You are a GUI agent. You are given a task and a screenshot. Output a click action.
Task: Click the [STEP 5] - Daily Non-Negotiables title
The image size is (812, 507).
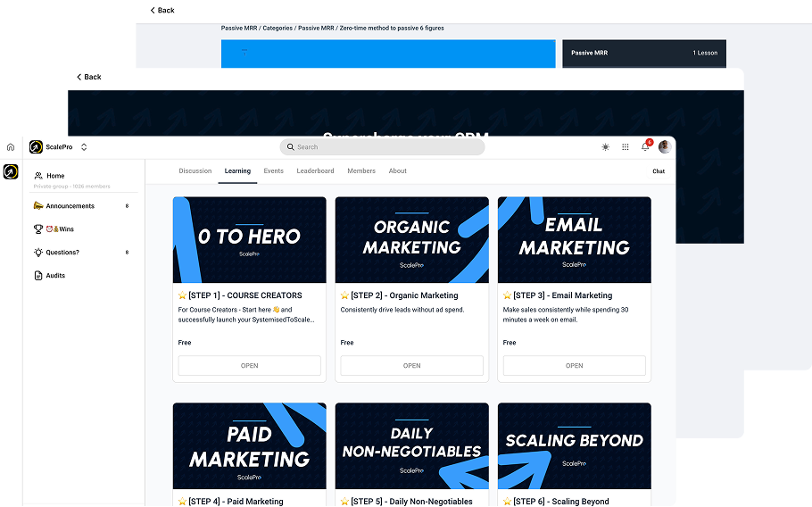[411, 502]
